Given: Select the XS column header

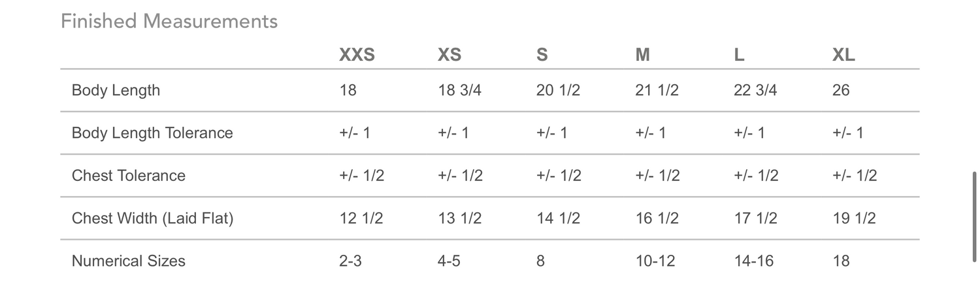Looking at the screenshot, I should [449, 55].
